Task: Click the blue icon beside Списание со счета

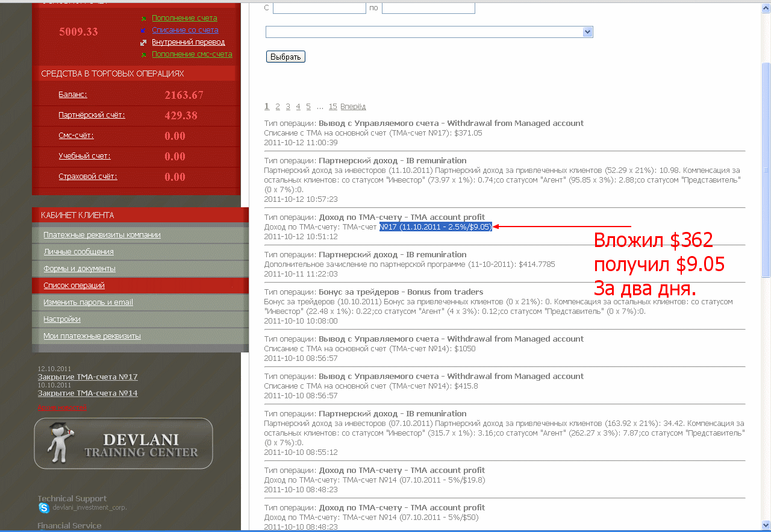Action: [143, 31]
